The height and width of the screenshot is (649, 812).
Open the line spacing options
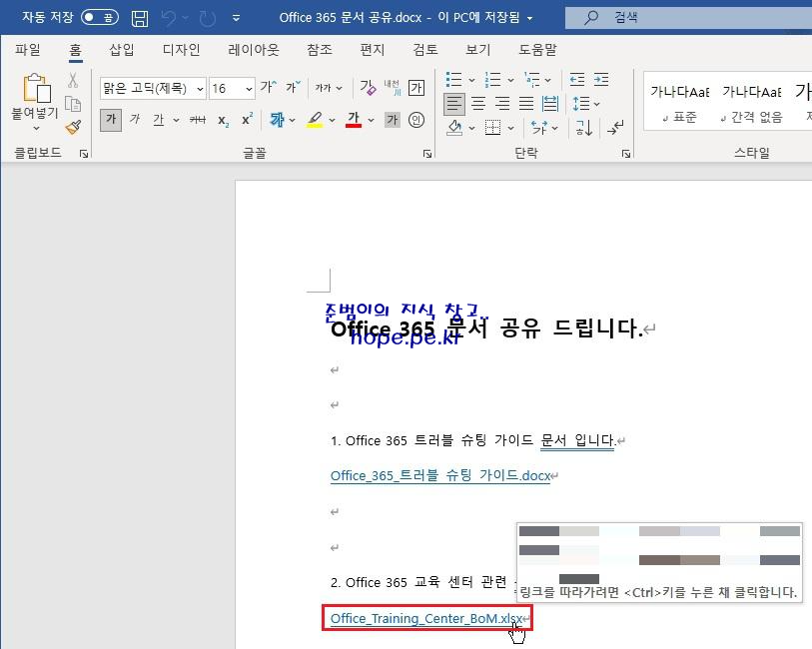pos(585,104)
